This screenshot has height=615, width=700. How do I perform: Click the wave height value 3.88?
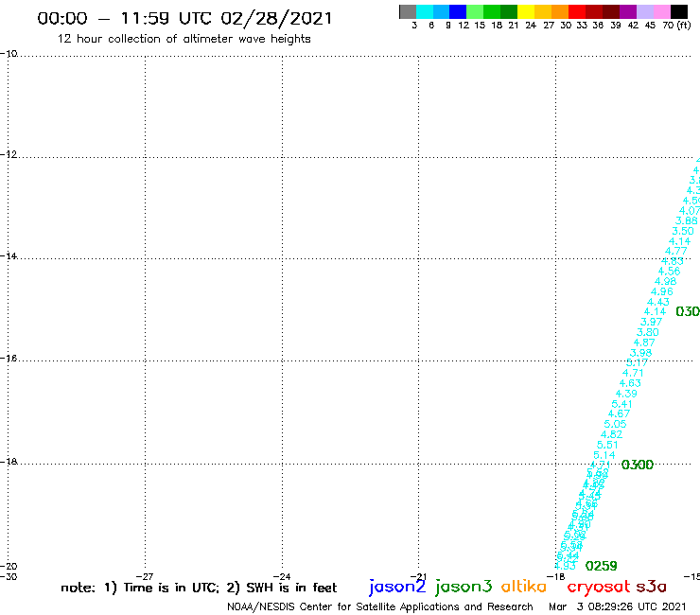pos(686,220)
